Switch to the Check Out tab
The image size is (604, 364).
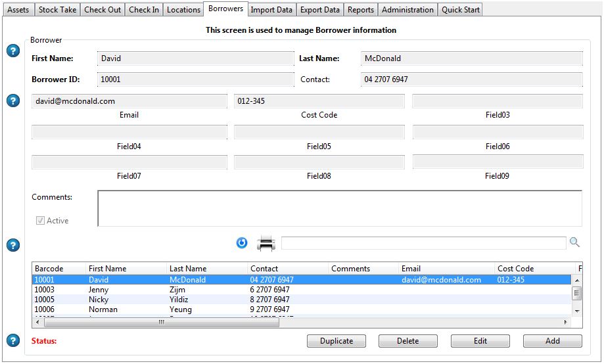click(x=103, y=10)
